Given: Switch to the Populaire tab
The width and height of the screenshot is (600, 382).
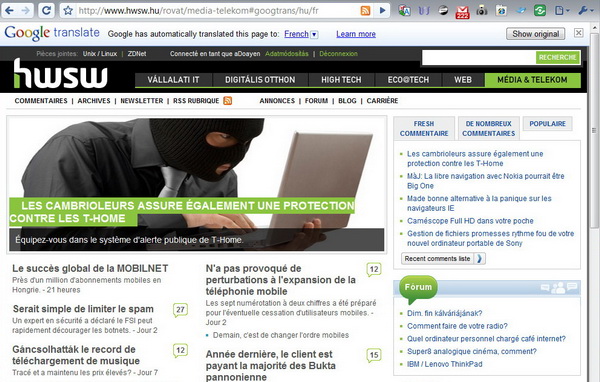Looking at the screenshot, I should pyautogui.click(x=548, y=124).
